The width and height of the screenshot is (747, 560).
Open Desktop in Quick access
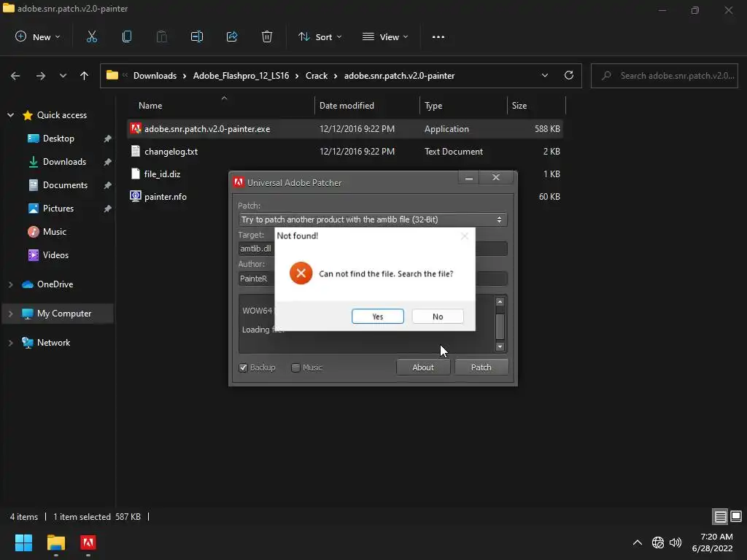click(58, 138)
